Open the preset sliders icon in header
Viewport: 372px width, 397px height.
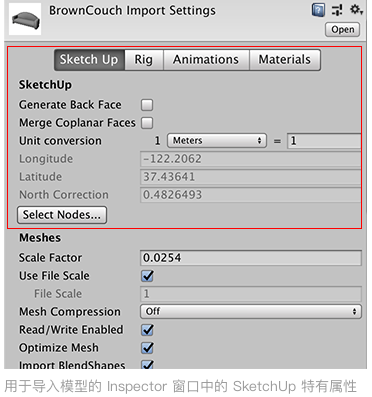point(337,10)
